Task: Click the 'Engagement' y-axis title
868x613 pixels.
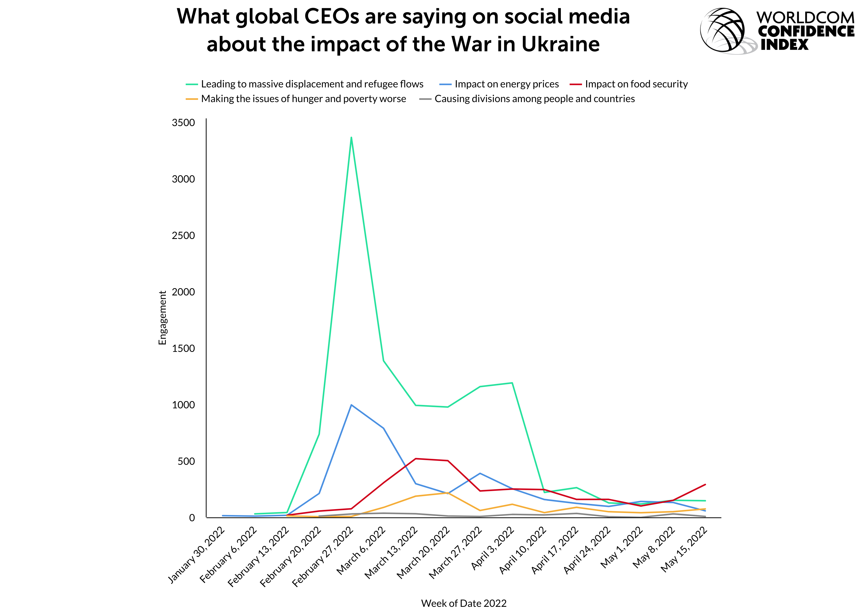Action: tap(162, 318)
